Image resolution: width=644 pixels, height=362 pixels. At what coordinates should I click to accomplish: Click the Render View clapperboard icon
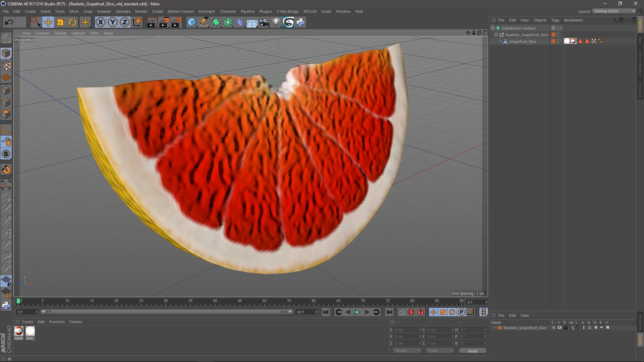click(152, 22)
